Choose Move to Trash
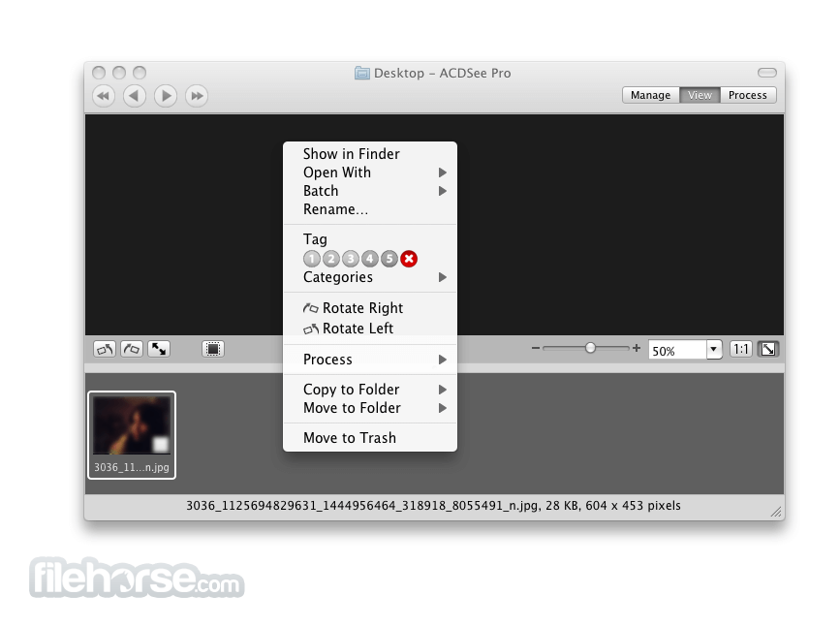Viewport: 840px width, 627px height. [370, 438]
